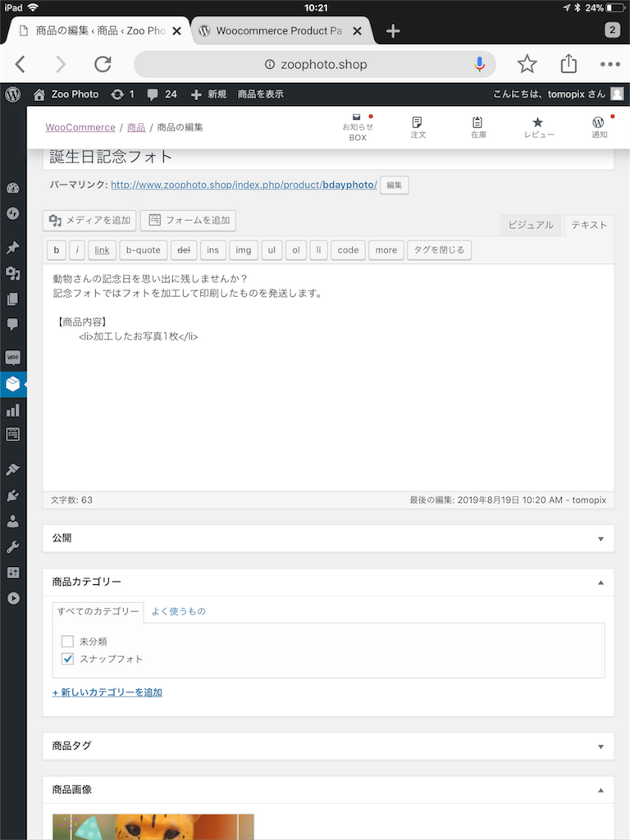Screen dimensions: 630x840
Task: Click the メディアを追加 button
Action: tap(89, 220)
